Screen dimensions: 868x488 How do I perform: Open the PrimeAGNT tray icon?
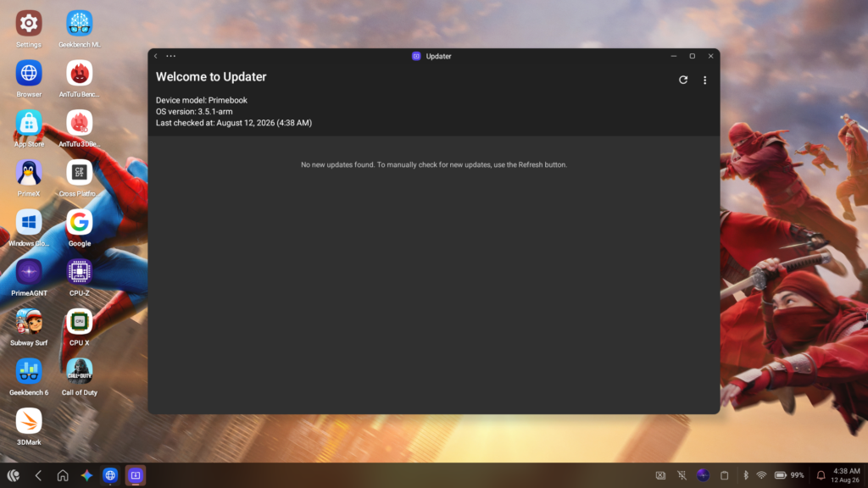pyautogui.click(x=703, y=475)
